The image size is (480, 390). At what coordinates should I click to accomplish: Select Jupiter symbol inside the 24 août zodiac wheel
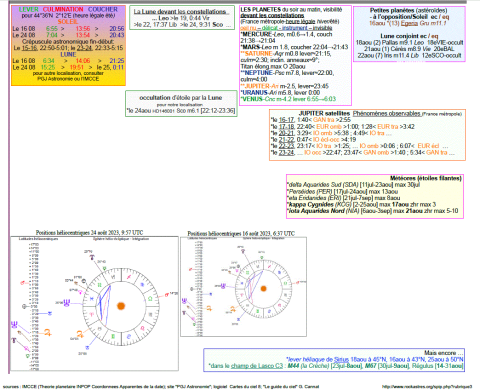80,334
